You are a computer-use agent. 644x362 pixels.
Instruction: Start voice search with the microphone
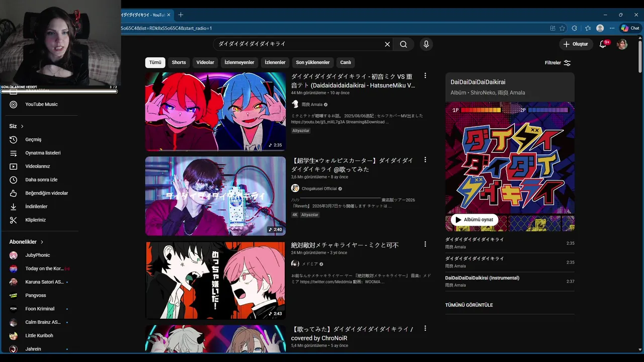426,44
